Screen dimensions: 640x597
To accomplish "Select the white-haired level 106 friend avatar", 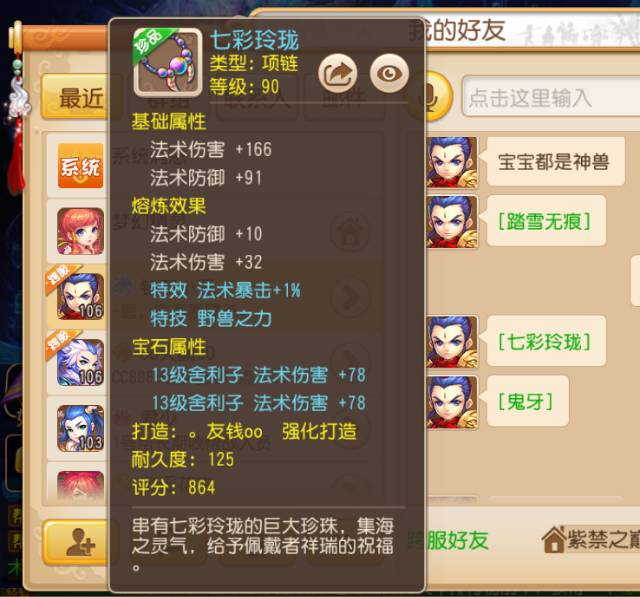I will (80, 362).
